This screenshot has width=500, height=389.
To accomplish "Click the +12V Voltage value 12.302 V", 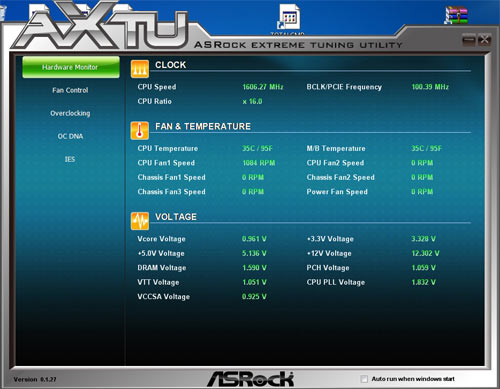I will tap(425, 253).
